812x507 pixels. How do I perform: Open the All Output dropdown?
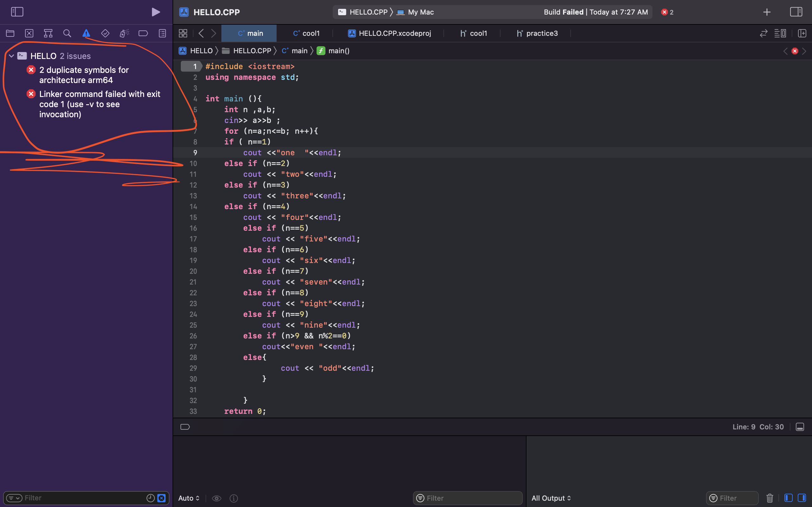[551, 498]
